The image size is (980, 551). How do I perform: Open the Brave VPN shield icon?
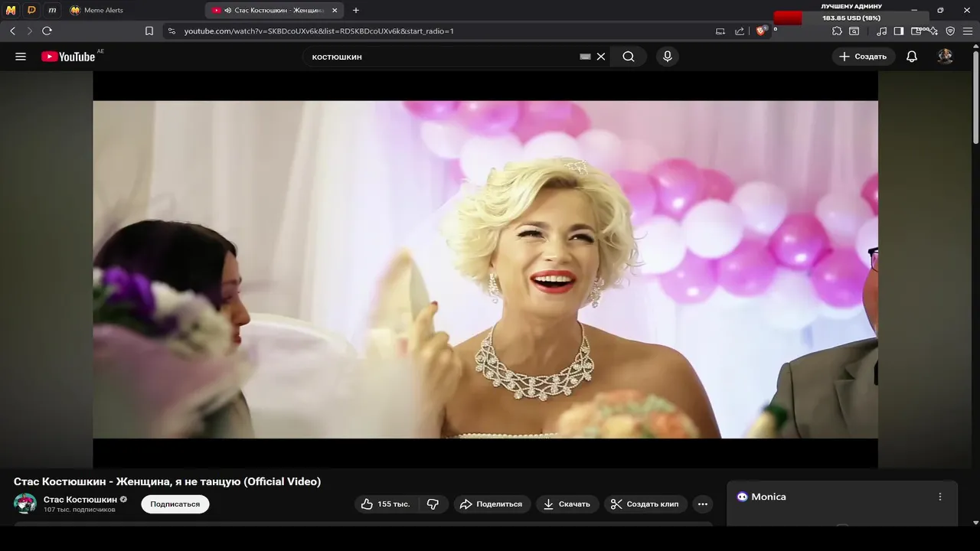[x=950, y=31]
